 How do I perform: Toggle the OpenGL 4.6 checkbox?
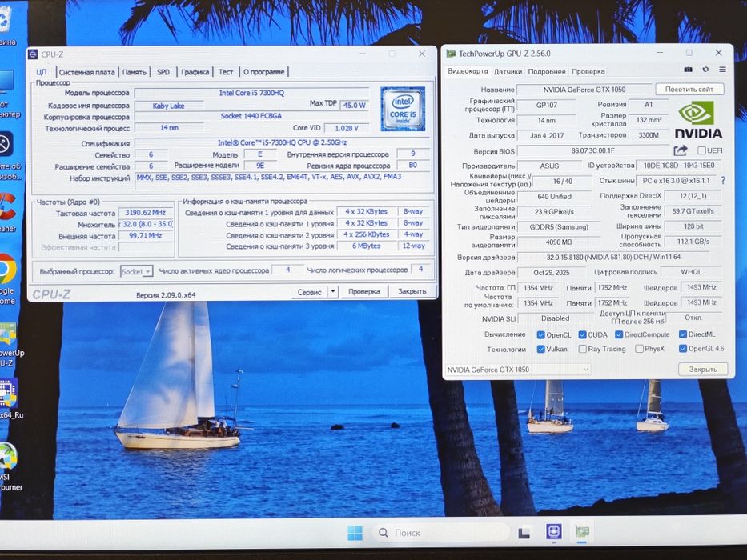click(x=683, y=349)
